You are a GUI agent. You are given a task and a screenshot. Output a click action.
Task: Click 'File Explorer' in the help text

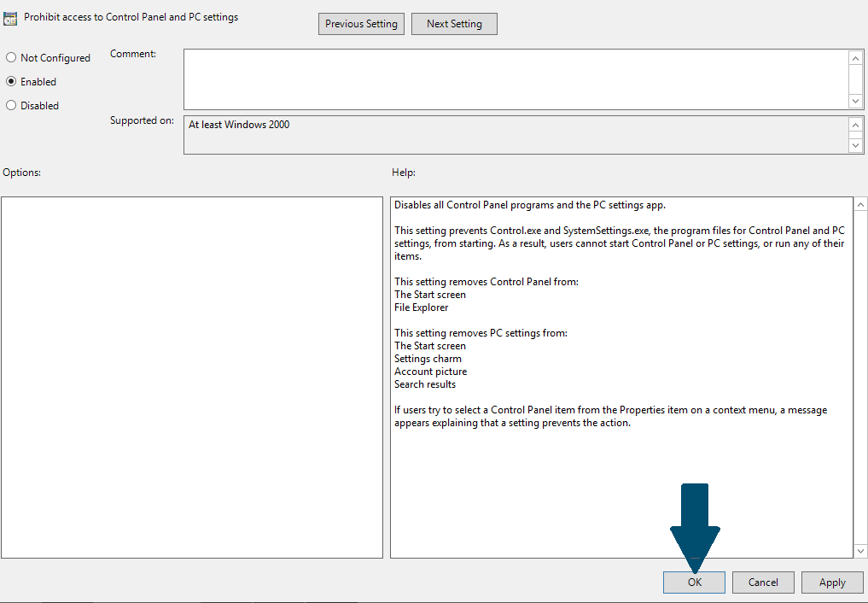(422, 307)
